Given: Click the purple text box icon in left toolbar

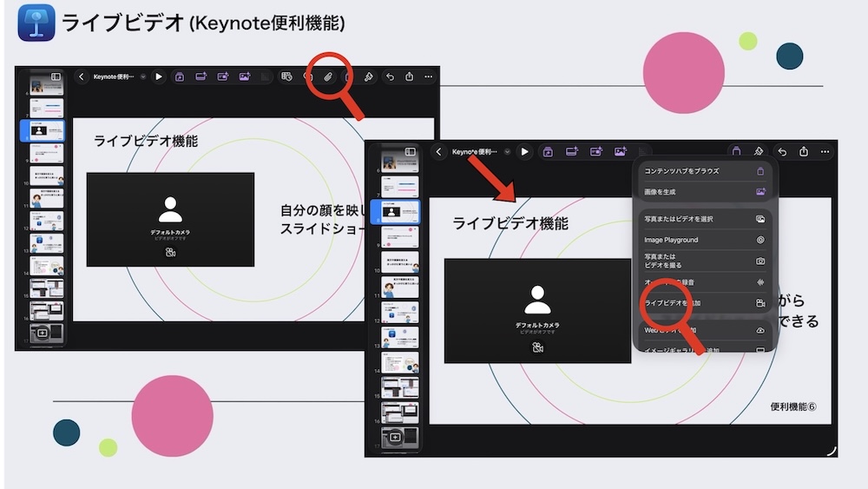Looking at the screenshot, I should click(x=201, y=76).
